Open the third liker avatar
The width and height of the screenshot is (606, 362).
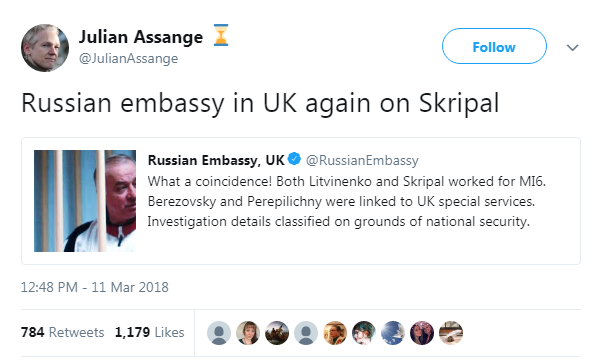click(x=277, y=333)
